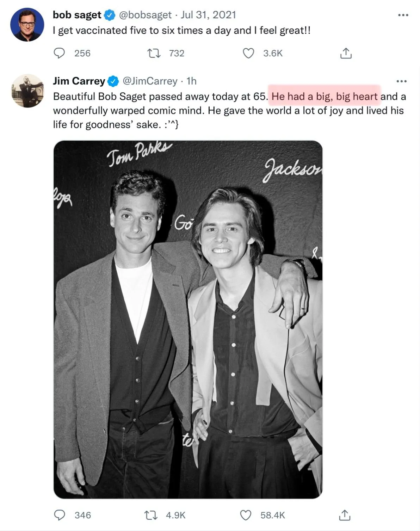This screenshot has width=420, height=531.
Task: Reply to Jim Carrey's tribute tweet
Action: pos(59,515)
